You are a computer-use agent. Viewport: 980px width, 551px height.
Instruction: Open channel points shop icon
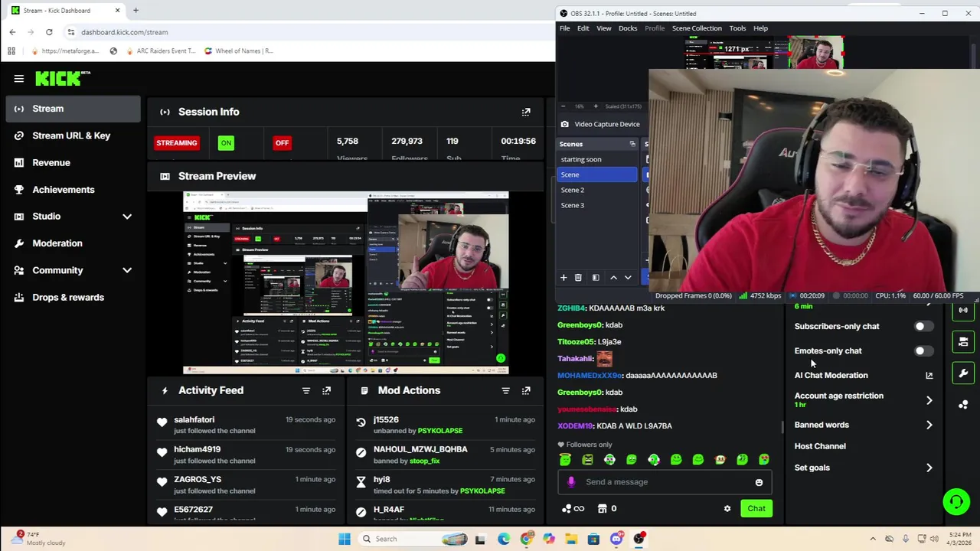[x=603, y=508]
